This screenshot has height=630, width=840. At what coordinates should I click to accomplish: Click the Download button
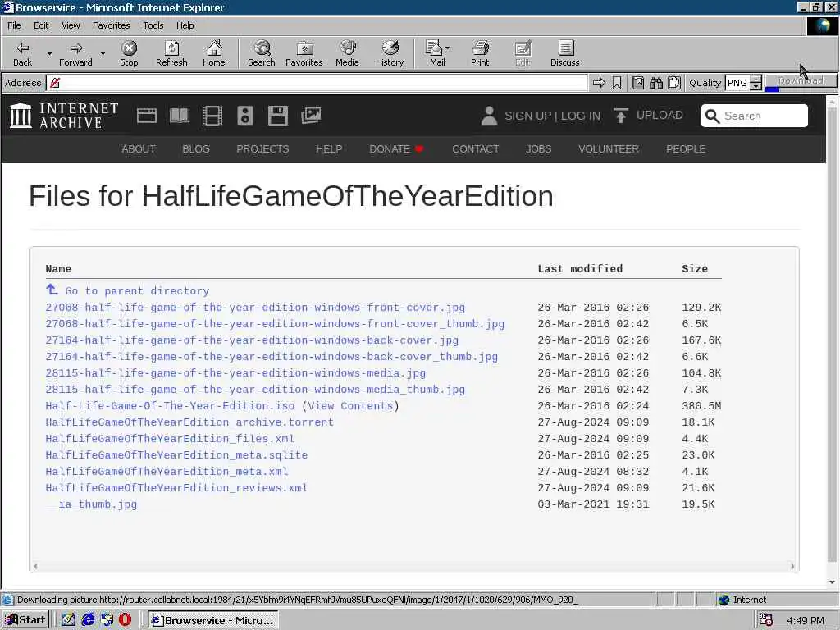point(801,80)
